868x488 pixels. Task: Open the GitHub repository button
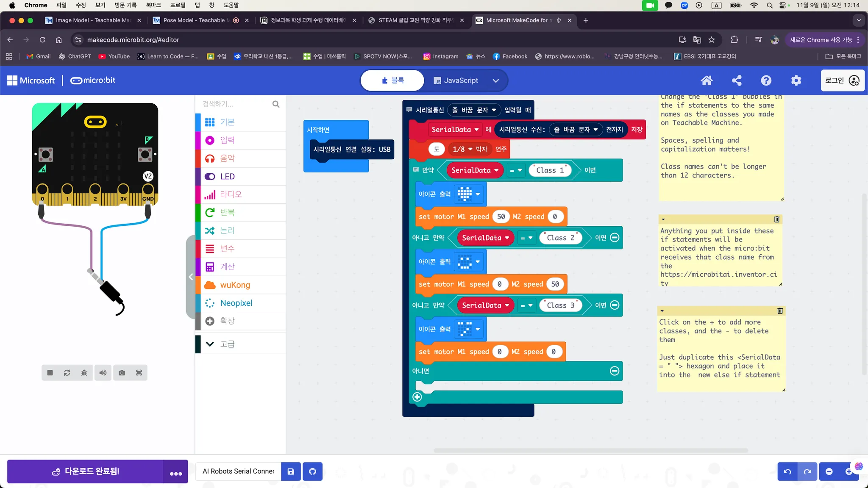(x=312, y=471)
